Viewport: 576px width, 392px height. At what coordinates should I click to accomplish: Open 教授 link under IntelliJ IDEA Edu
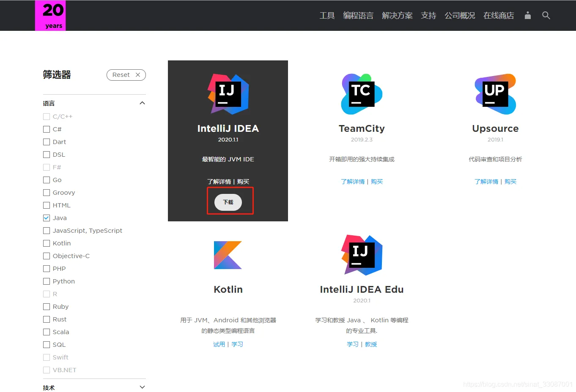[x=371, y=344]
